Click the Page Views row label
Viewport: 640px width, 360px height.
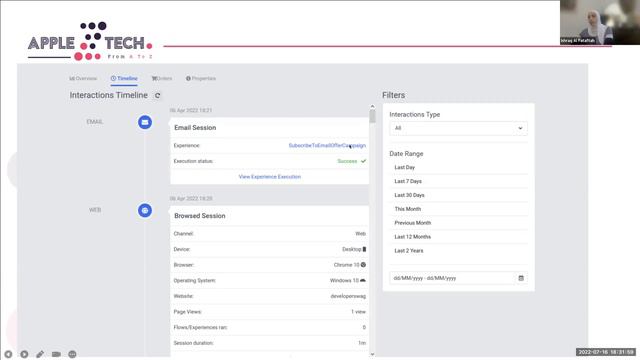pos(187,312)
